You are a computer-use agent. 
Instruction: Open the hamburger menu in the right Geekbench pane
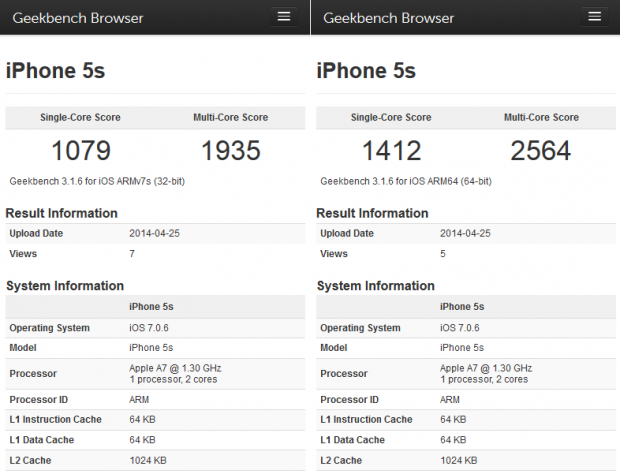(595, 17)
